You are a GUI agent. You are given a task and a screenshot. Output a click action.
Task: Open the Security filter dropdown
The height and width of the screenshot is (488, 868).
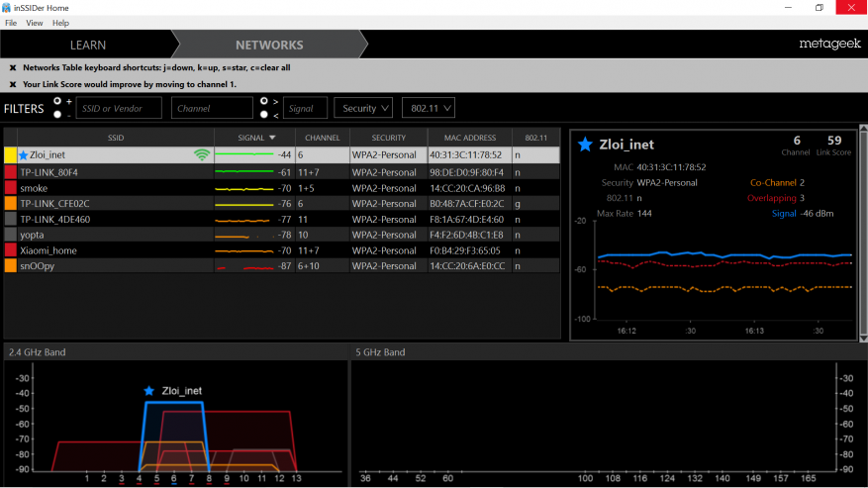(363, 108)
